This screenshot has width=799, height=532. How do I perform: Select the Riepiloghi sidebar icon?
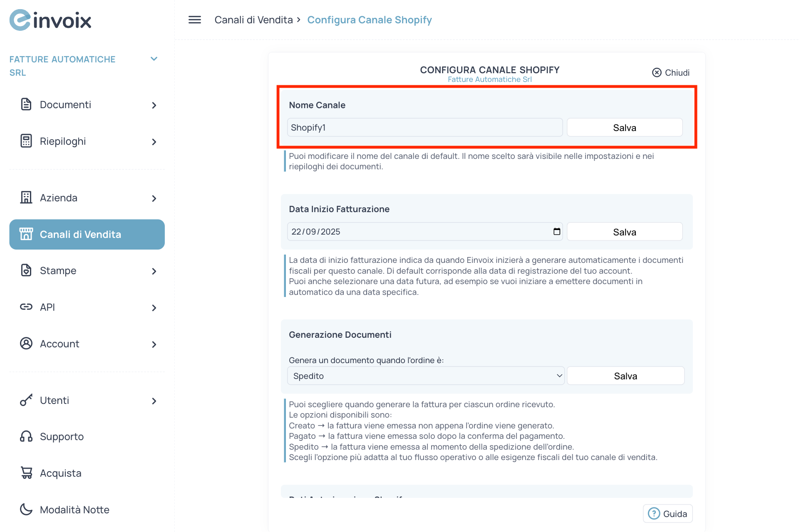click(26, 141)
